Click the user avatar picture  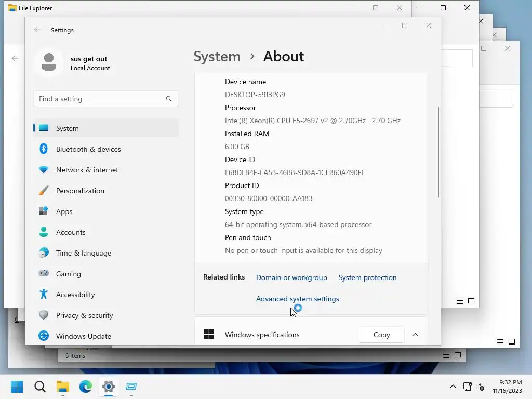click(49, 62)
